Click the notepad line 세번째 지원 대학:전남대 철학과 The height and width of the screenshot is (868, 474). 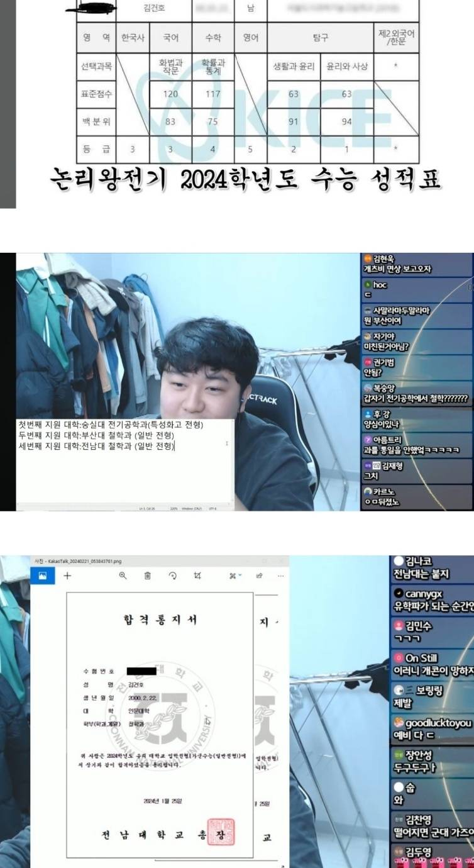[x=96, y=446]
